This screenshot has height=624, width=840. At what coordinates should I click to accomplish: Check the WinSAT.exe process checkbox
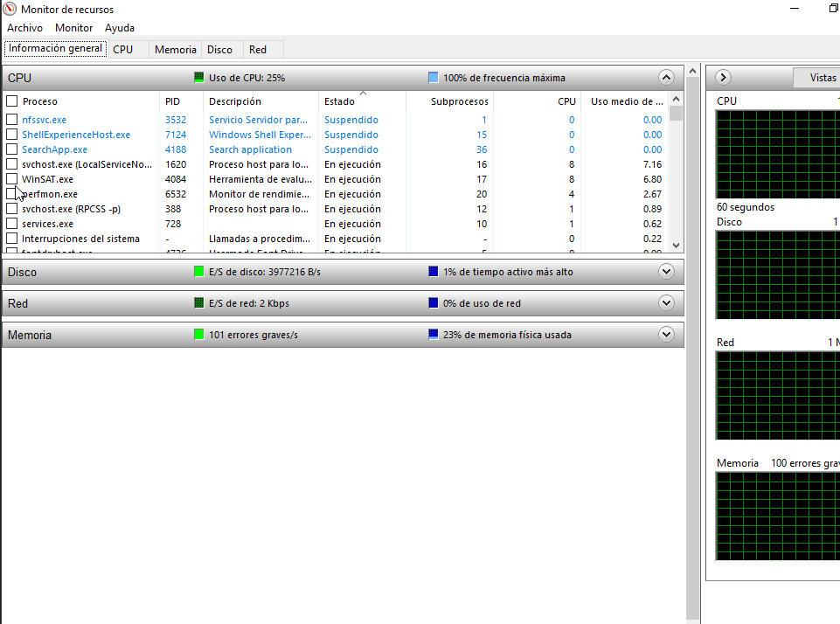[x=11, y=179]
